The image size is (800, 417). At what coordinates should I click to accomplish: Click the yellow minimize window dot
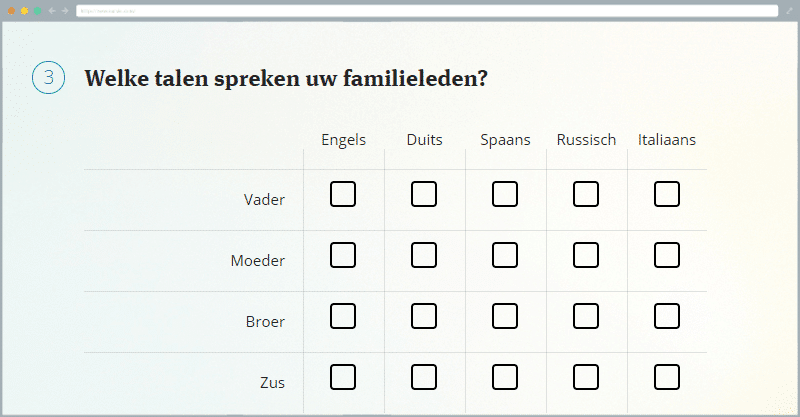(24, 10)
